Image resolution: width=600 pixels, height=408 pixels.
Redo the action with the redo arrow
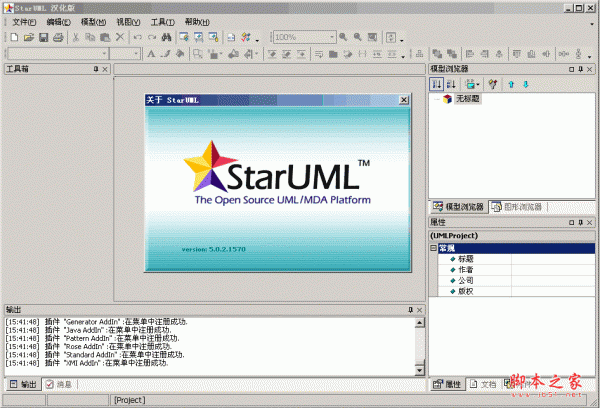(x=152, y=37)
